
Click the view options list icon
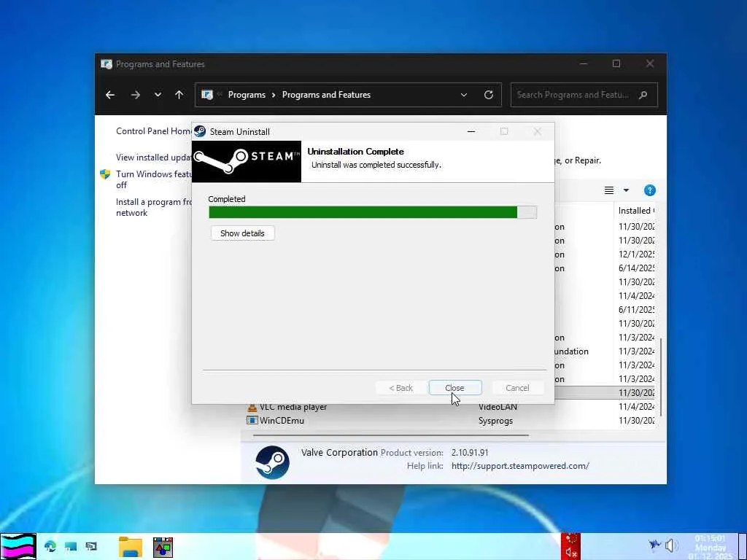coord(609,190)
